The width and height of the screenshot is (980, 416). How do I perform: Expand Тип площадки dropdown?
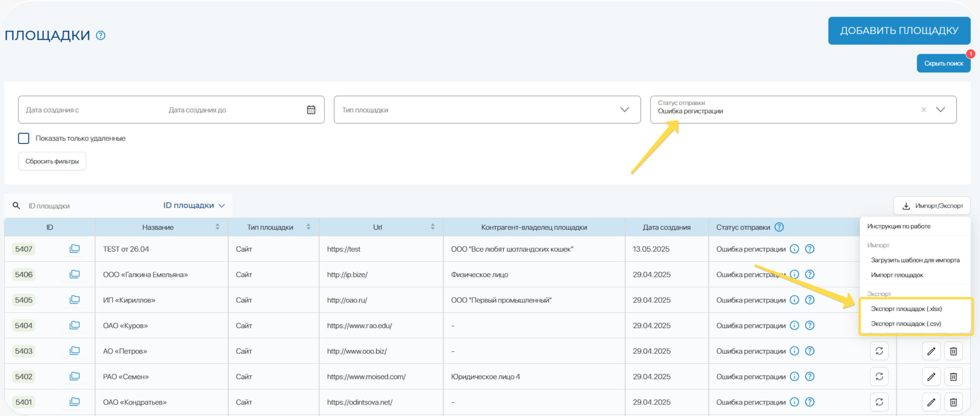click(624, 110)
